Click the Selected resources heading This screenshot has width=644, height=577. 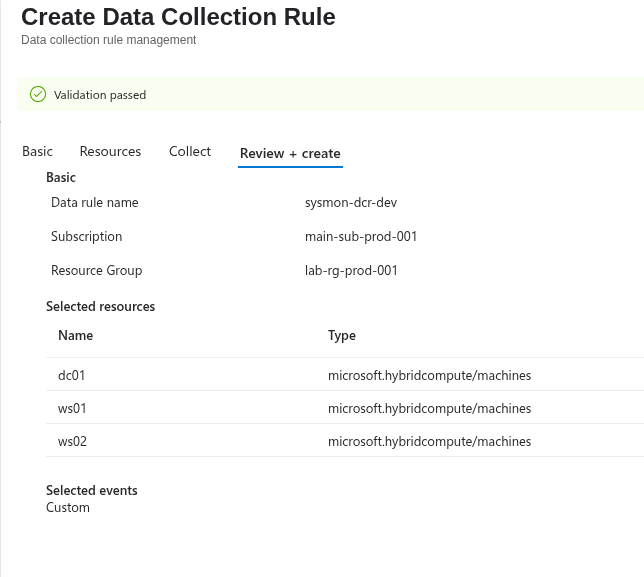tap(100, 306)
